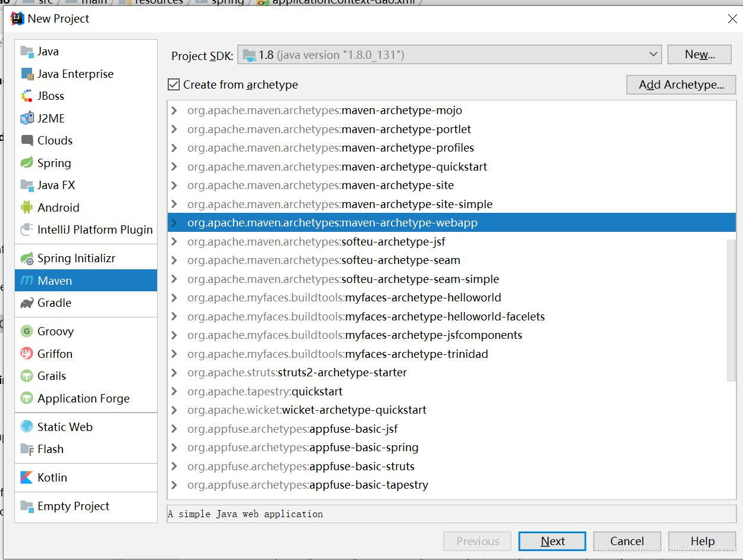This screenshot has height=560, width=743.
Task: Select maven-archetype-site-simple row
Action: click(452, 204)
